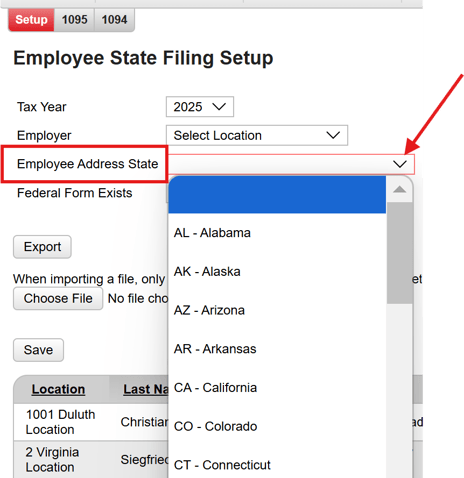Collapse the Employee Address State dropdown chevron

tap(400, 164)
